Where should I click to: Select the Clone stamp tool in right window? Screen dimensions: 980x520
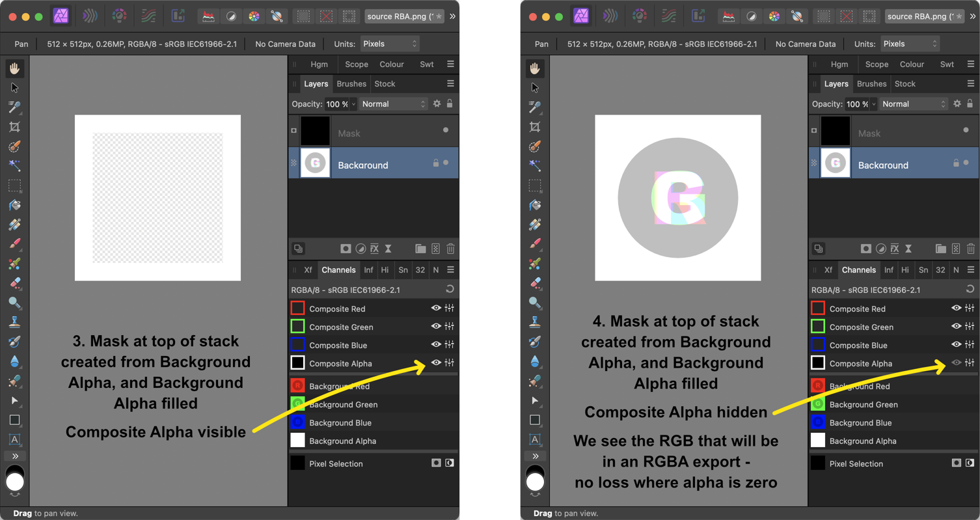pos(535,322)
